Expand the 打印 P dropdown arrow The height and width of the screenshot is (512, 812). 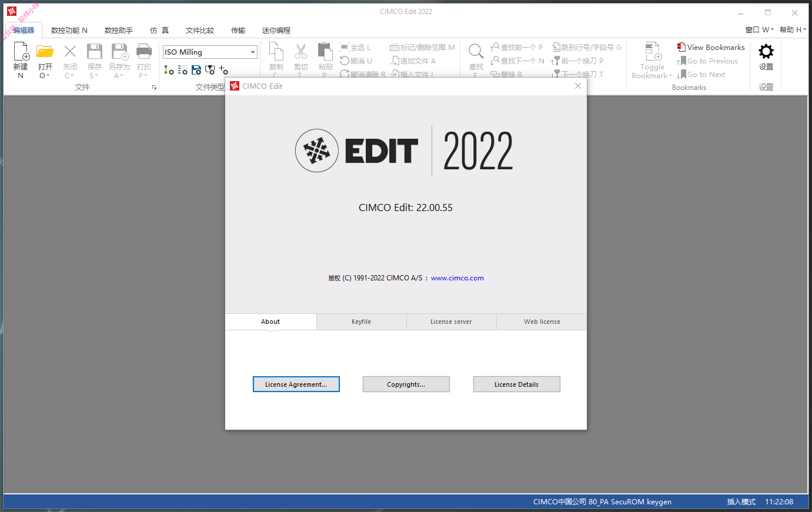coord(146,76)
